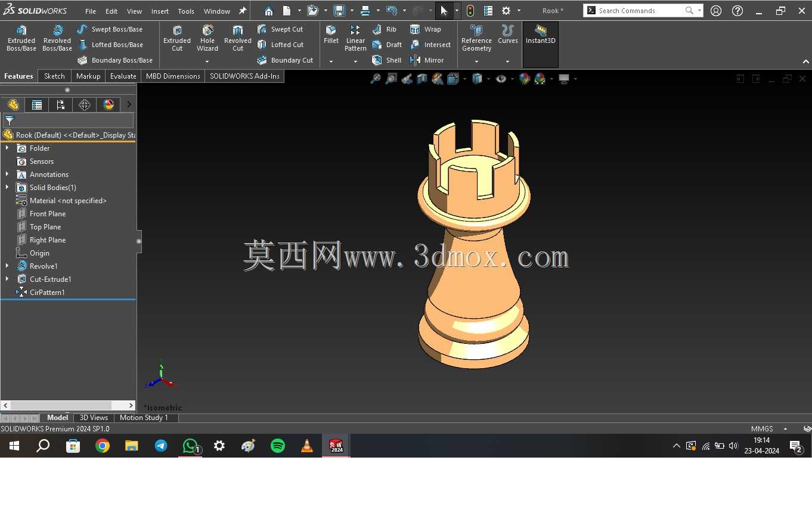Switch to the Sketch tab
Viewport: 812px width, 513px height.
tap(54, 76)
